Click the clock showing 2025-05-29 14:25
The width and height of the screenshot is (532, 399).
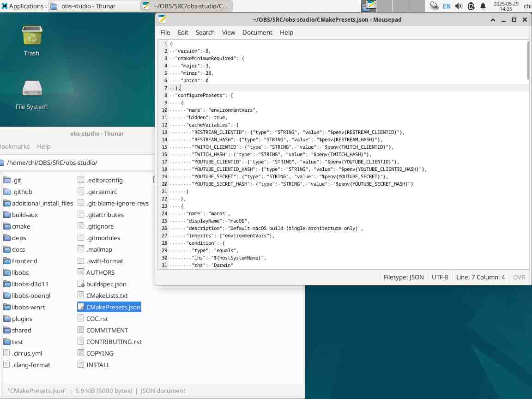click(x=506, y=6)
